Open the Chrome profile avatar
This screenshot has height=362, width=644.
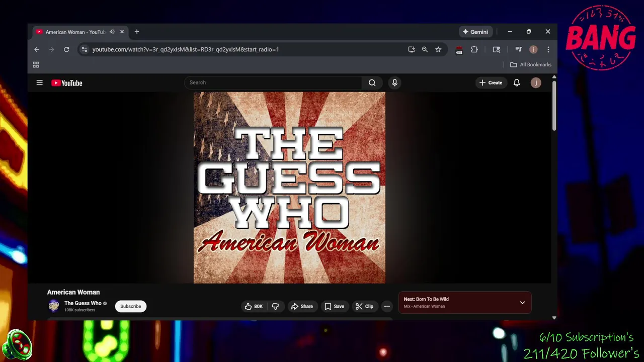[x=533, y=49]
